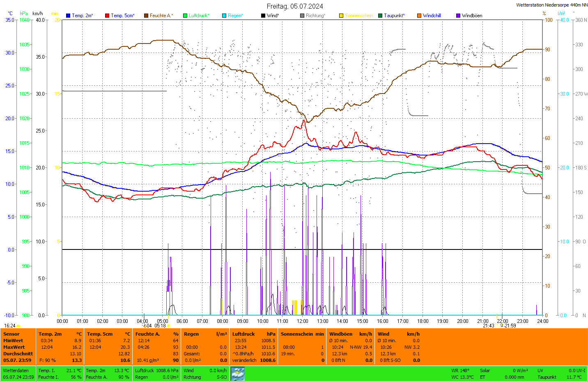Click the red Temp. 5cm legend square
This screenshot has width=588, height=382.
107,16
